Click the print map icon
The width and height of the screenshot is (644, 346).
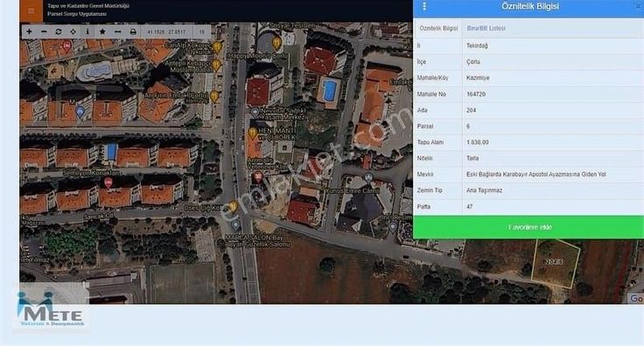click(x=133, y=31)
